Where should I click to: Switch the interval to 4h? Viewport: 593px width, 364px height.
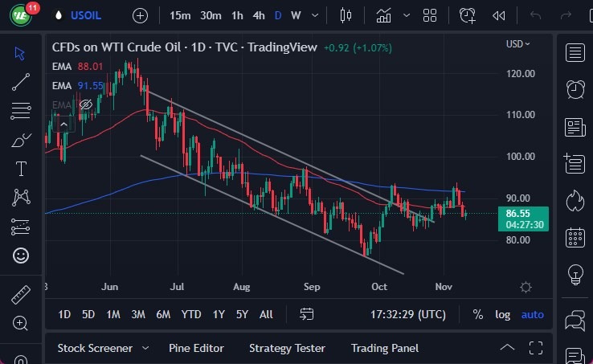tap(259, 15)
